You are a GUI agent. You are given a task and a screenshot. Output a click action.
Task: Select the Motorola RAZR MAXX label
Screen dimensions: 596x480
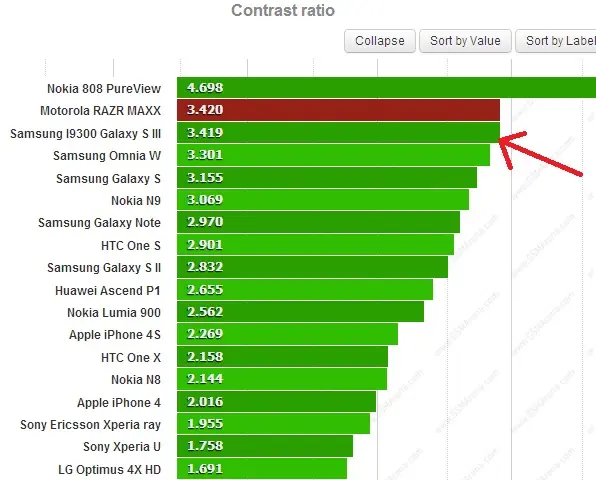100,111
